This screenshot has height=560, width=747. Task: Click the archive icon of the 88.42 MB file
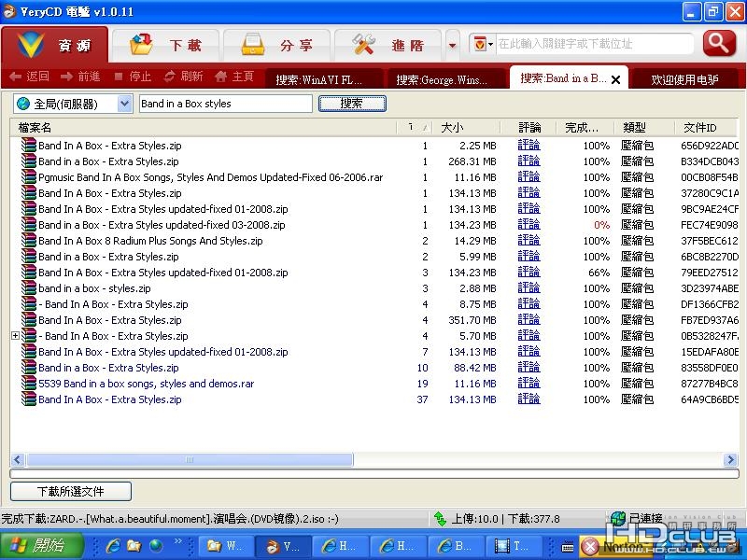[29, 368]
